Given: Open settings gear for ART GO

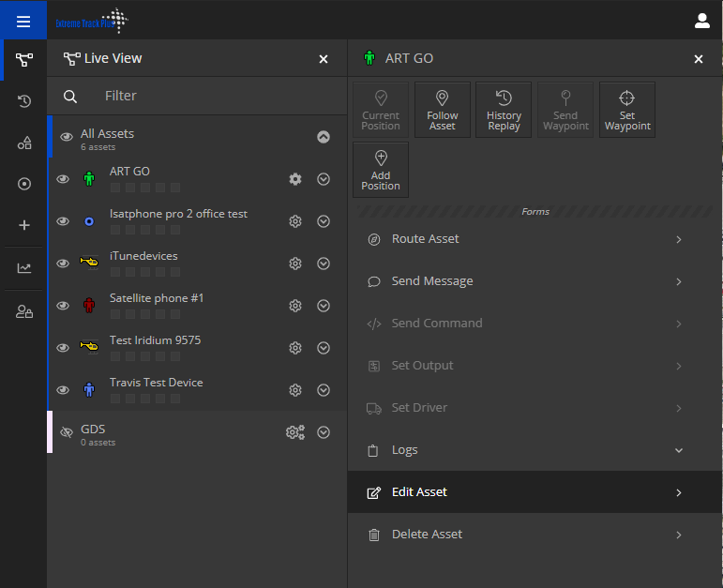Looking at the screenshot, I should pos(295,179).
